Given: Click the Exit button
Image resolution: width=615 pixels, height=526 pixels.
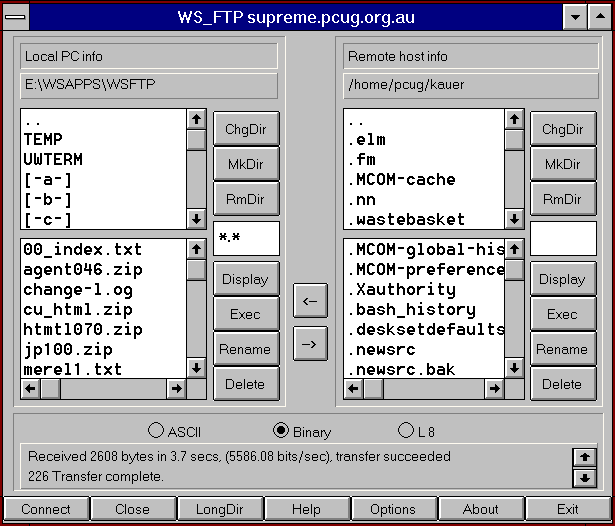Looking at the screenshot, I should click(568, 509).
